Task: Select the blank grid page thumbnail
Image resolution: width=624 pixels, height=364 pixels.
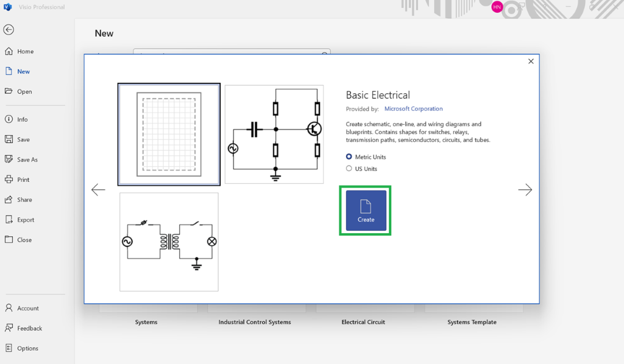Action: [x=169, y=135]
